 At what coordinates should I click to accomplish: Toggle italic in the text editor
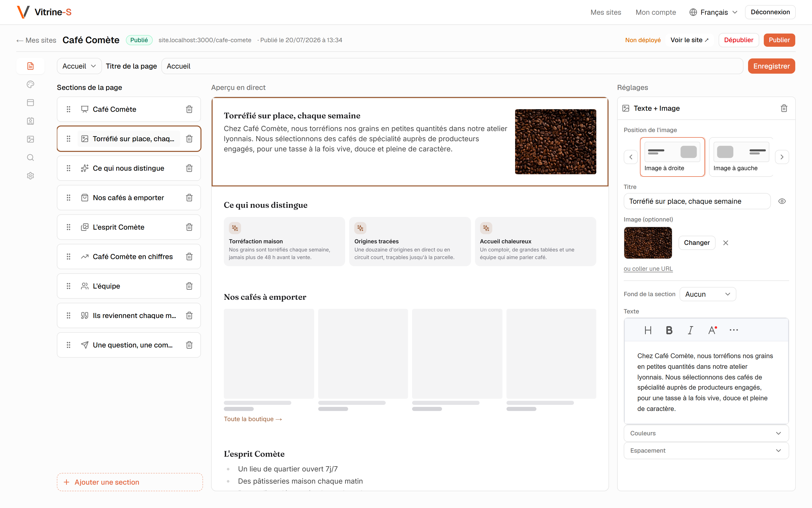pos(690,330)
